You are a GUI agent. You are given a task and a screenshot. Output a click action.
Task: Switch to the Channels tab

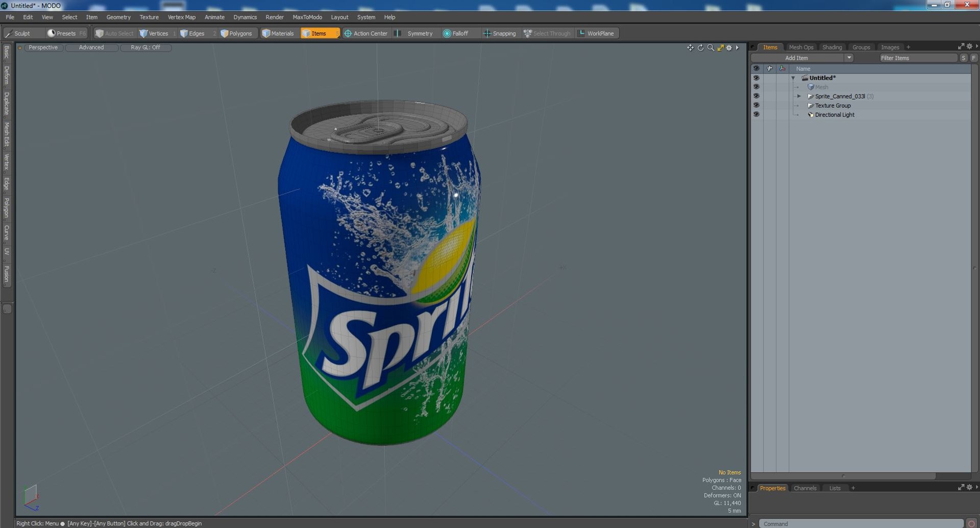[x=805, y=488]
